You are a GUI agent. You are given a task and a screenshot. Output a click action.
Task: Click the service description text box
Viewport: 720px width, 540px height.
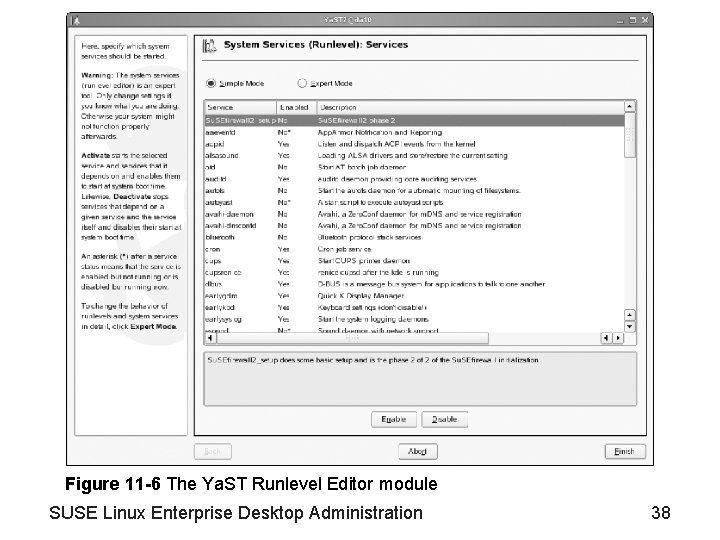[420, 379]
